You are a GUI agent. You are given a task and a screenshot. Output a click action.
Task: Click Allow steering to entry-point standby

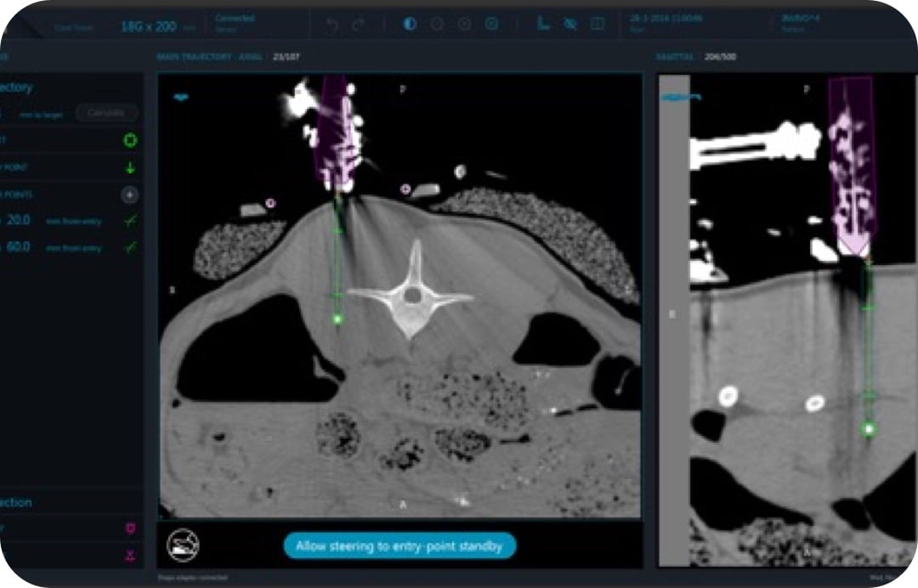(399, 545)
